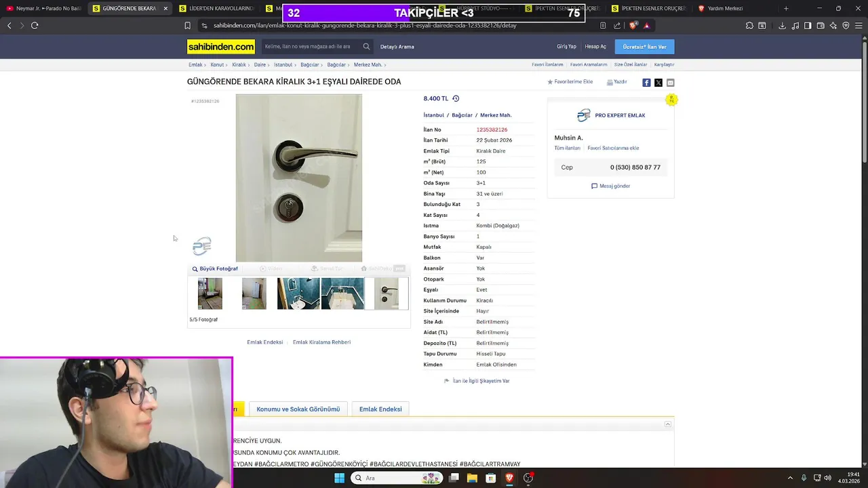Open the Windows Start menu
Image resolution: width=868 pixels, height=488 pixels.
(339, 478)
